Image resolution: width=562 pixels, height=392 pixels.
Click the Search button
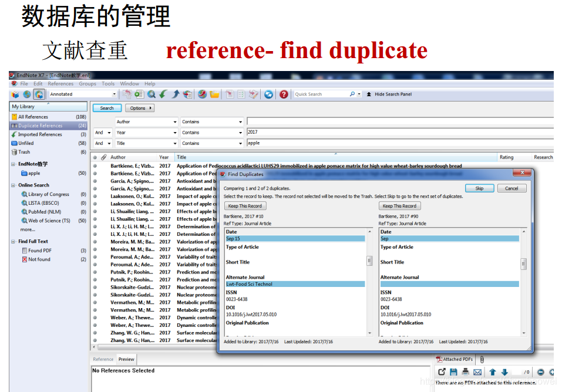click(107, 108)
